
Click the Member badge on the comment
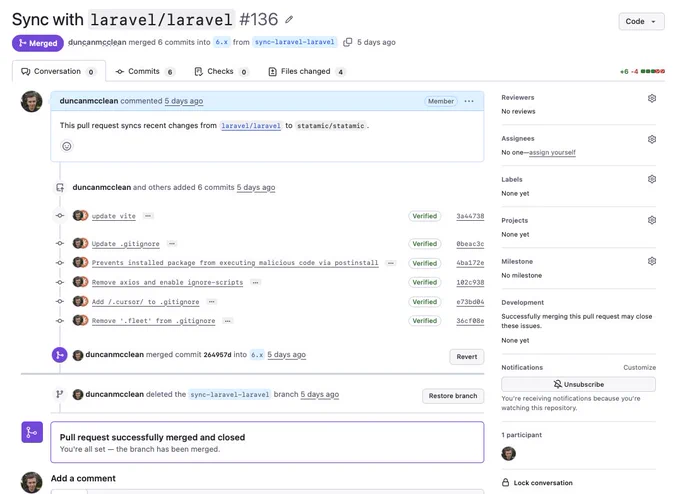click(441, 101)
